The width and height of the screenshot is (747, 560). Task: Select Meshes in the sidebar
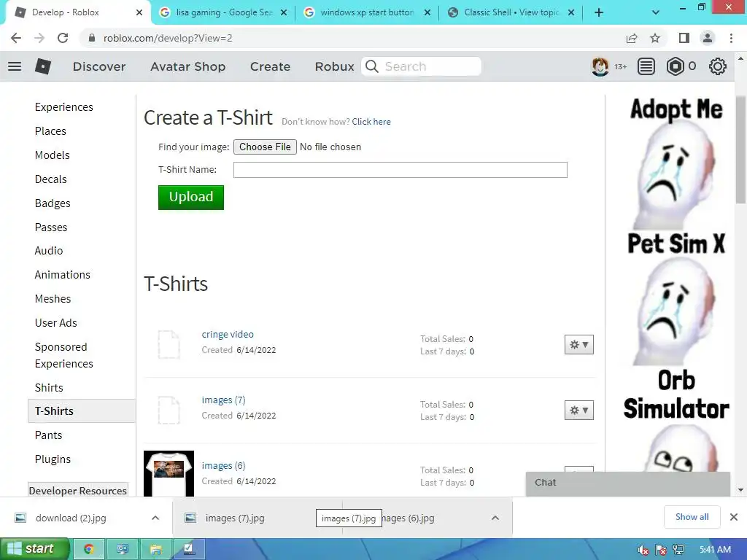[53, 299]
